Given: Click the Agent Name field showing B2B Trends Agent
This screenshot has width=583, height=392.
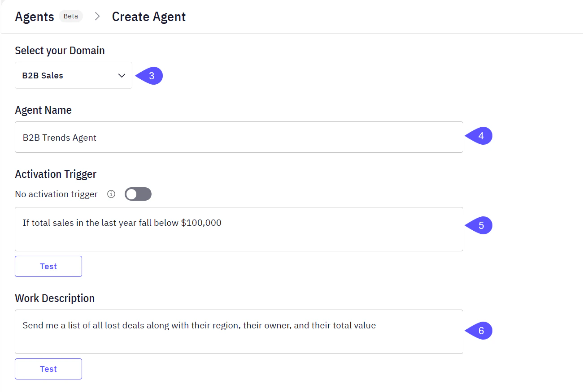Looking at the screenshot, I should (238, 137).
